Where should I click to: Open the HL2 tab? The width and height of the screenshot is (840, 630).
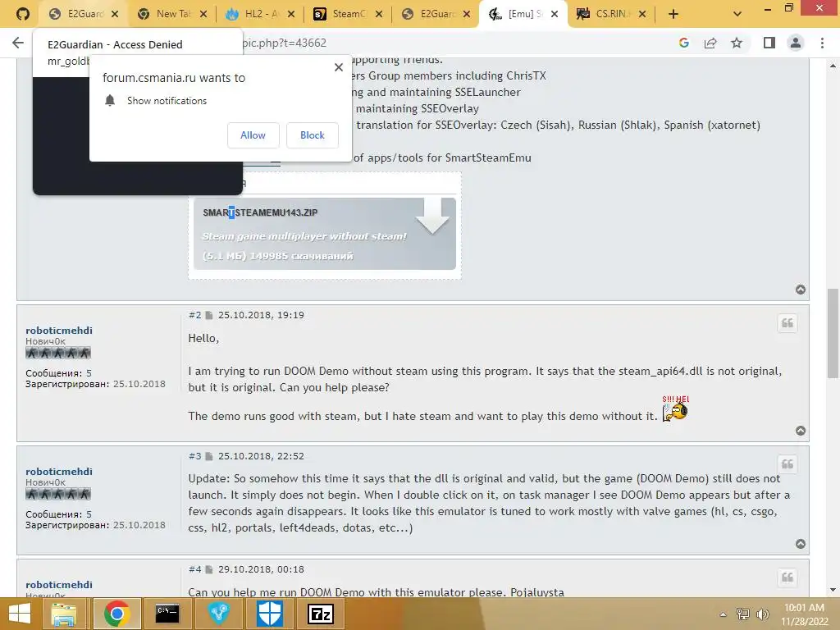coord(260,14)
